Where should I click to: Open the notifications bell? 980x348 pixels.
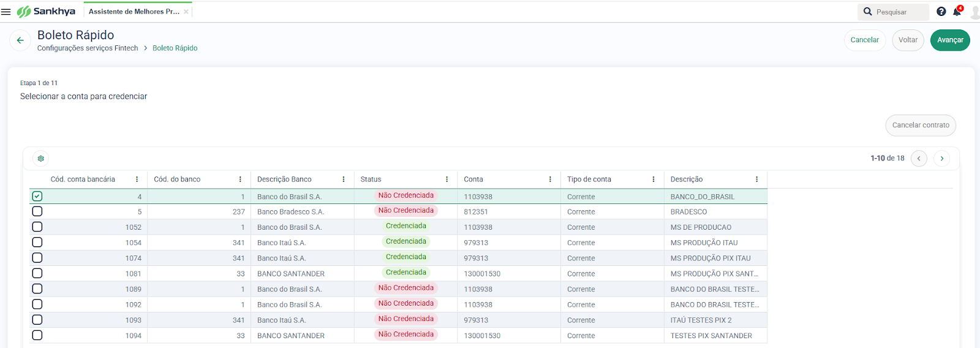click(x=957, y=12)
